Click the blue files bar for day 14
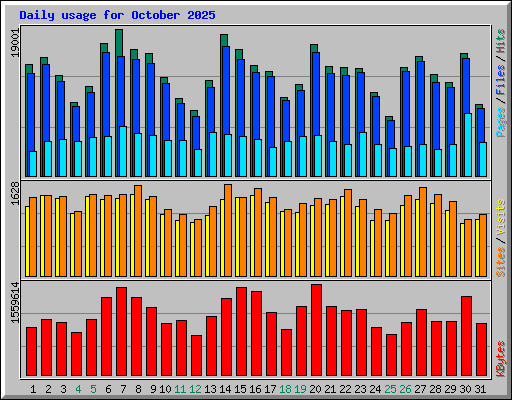Viewport: 512px width, 400px height. coord(226,90)
